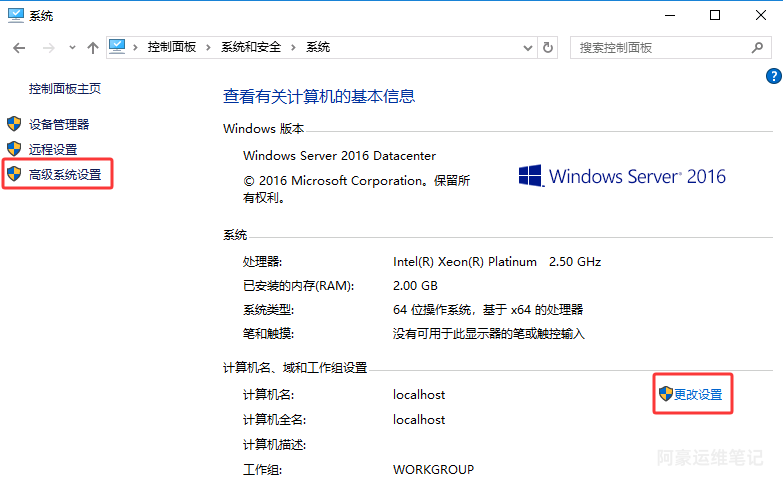Image resolution: width=783 pixels, height=484 pixels.
Task: Click the 没有可用于此显示器的笔或触控输入 text
Action: pyautogui.click(x=488, y=334)
